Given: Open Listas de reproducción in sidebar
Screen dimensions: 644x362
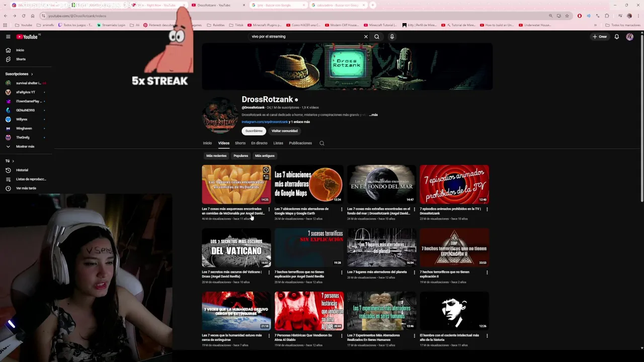Looking at the screenshot, I should (26, 179).
